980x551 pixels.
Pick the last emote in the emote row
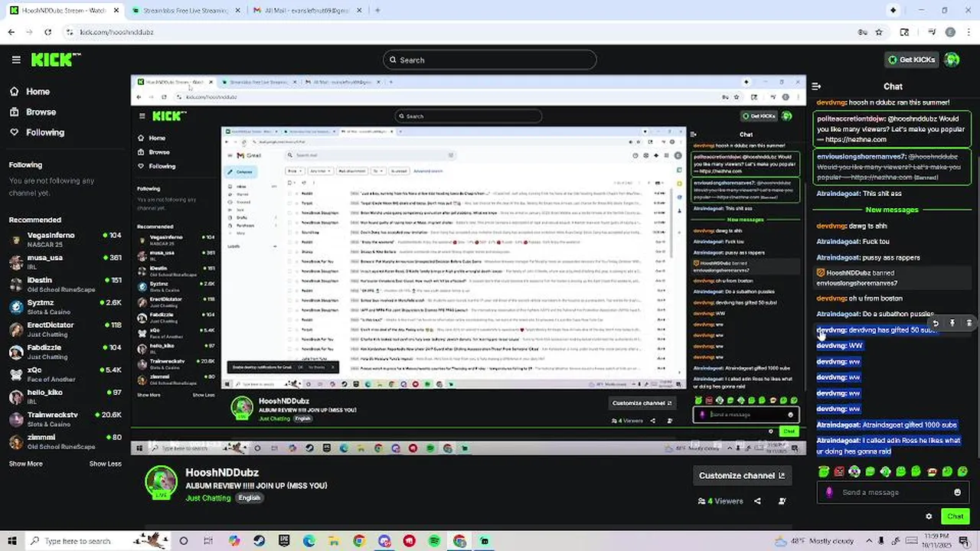point(962,471)
